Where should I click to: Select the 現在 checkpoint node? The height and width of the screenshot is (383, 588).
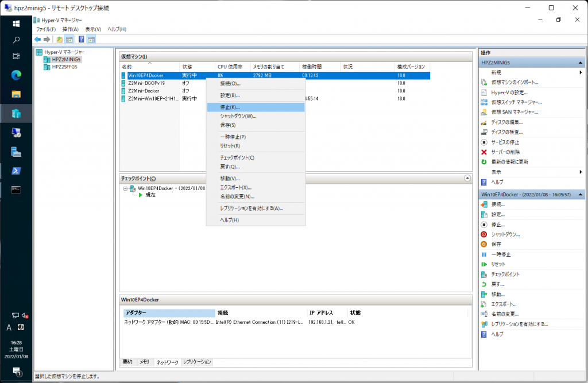(x=150, y=195)
